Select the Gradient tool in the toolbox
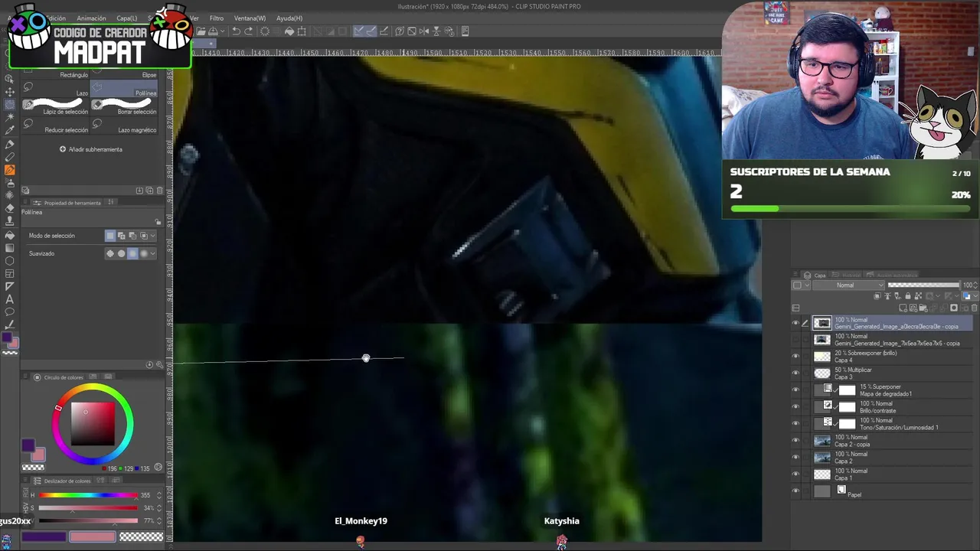Viewport: 980px width, 551px height. coord(10,247)
